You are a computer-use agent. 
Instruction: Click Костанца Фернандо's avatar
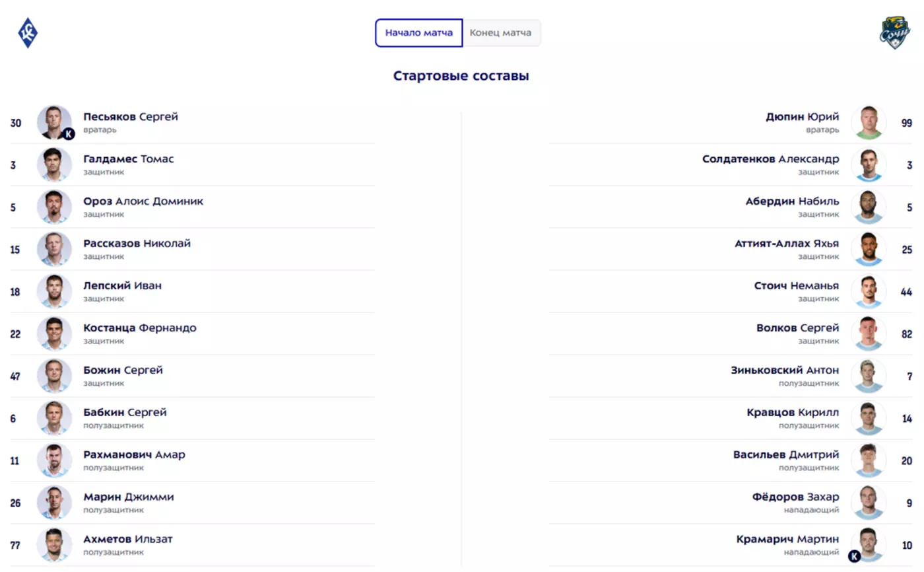coord(54,334)
